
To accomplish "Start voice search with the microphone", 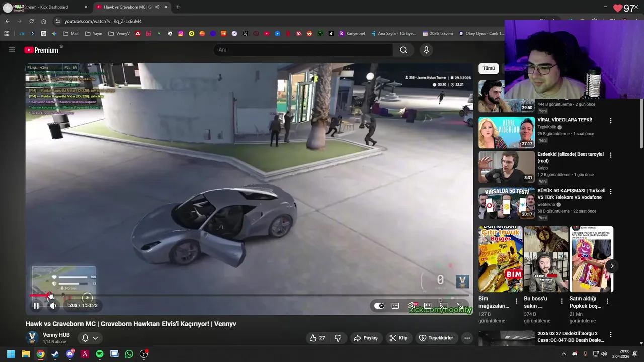I will 426,50.
